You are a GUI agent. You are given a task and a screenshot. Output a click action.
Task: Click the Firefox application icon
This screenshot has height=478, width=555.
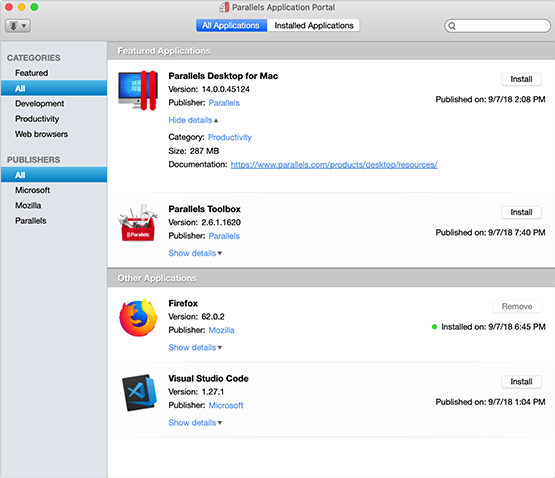(138, 318)
